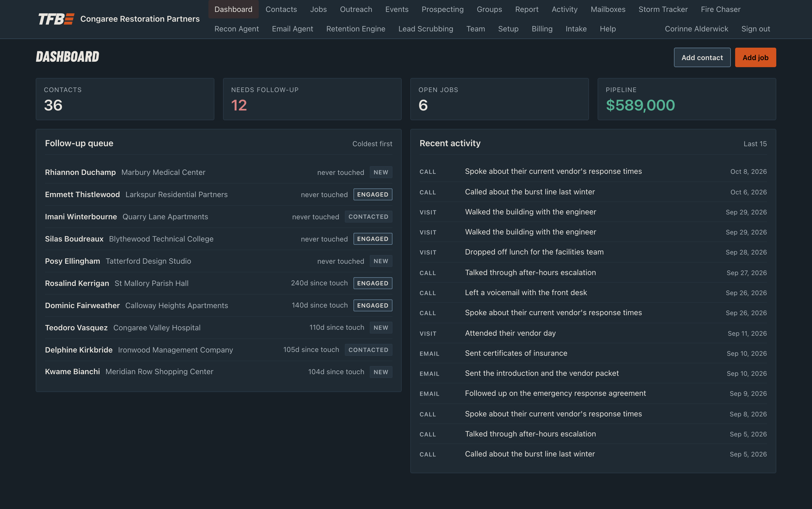Open the Pipeline $589,000 card
Image resolution: width=812 pixels, height=509 pixels.
686,99
